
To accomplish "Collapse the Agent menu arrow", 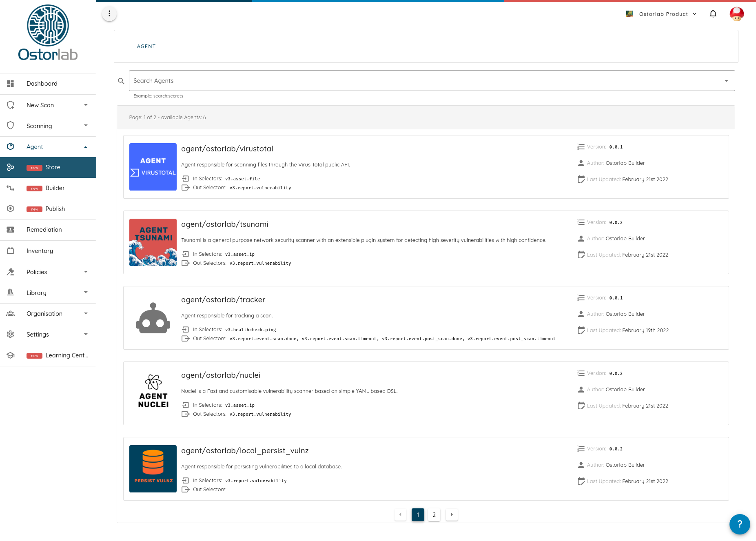I will [x=86, y=147].
